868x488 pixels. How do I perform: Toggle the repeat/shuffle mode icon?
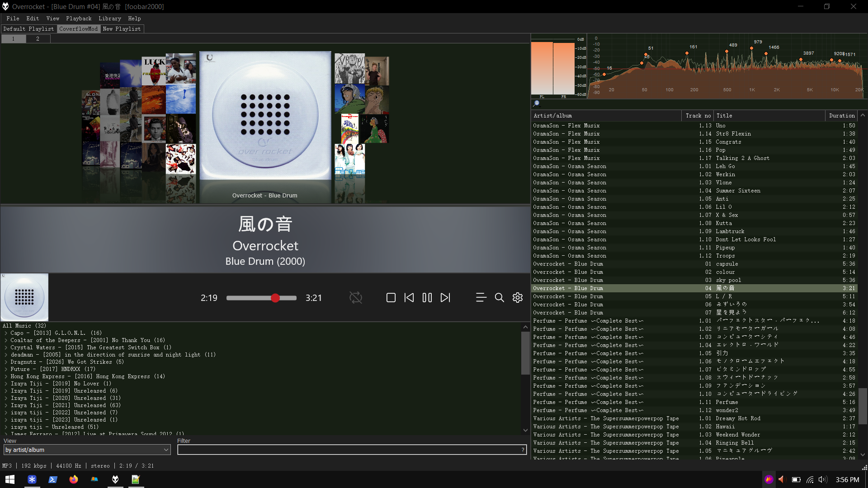tap(356, 298)
